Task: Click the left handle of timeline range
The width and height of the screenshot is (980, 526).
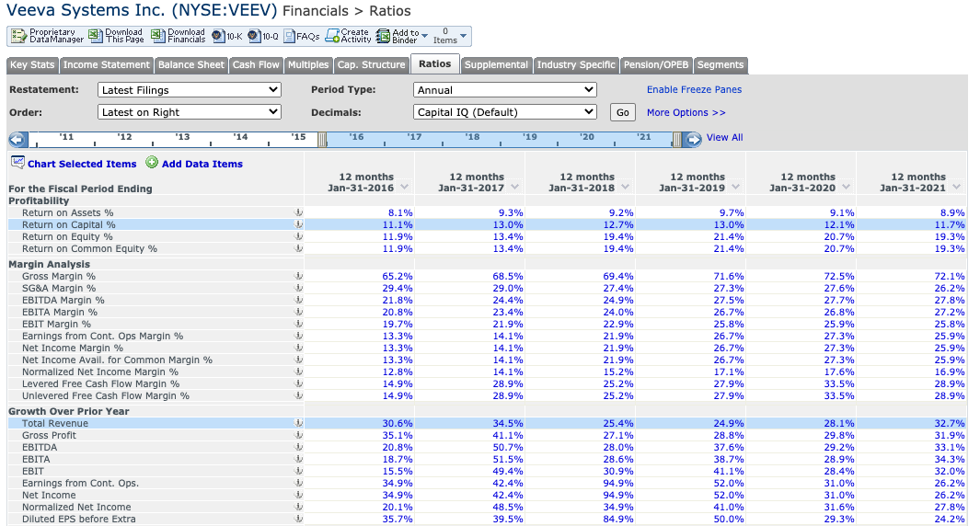Action: pos(322,140)
